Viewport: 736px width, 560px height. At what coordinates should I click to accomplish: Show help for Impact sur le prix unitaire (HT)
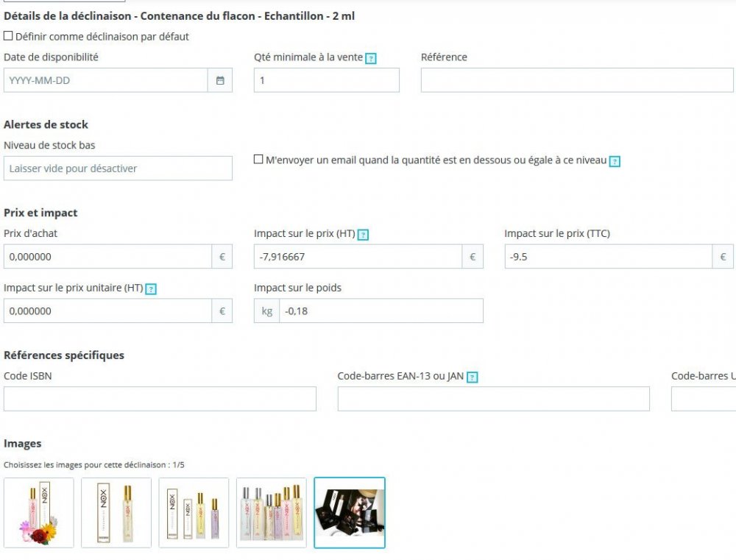pos(151,289)
